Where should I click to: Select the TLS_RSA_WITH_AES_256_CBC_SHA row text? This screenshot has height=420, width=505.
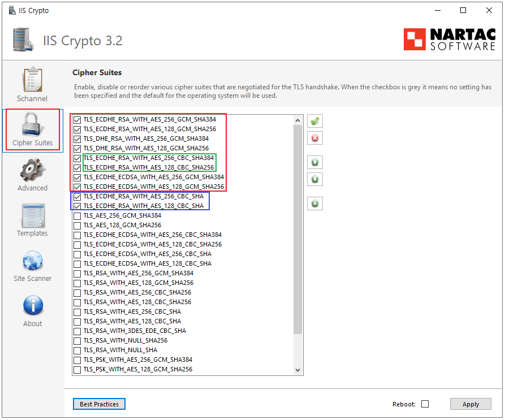click(x=132, y=311)
